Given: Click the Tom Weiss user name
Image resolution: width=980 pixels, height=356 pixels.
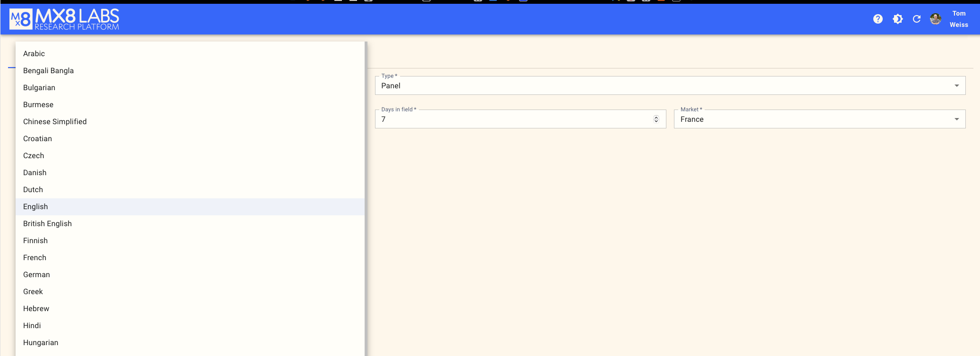Looking at the screenshot, I should (959, 19).
